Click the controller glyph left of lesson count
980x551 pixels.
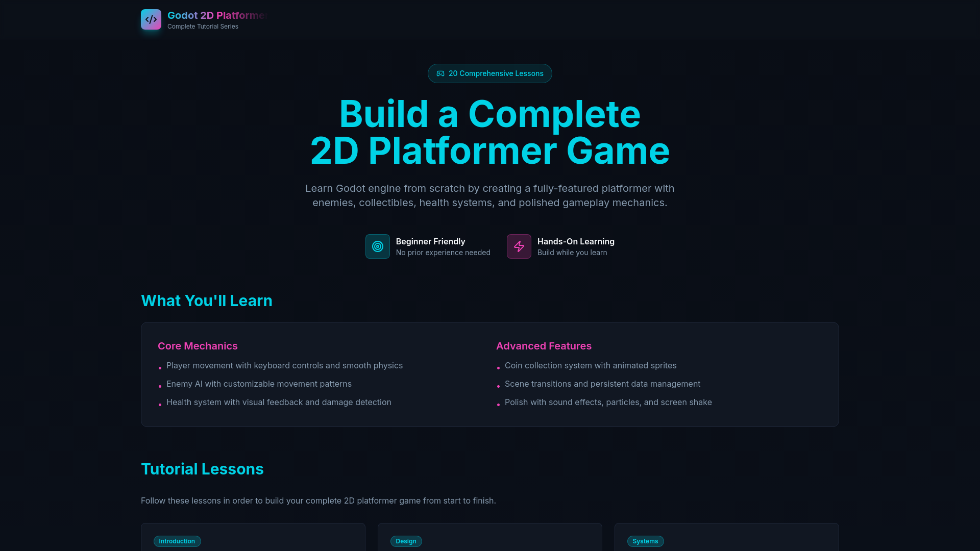[x=440, y=73]
